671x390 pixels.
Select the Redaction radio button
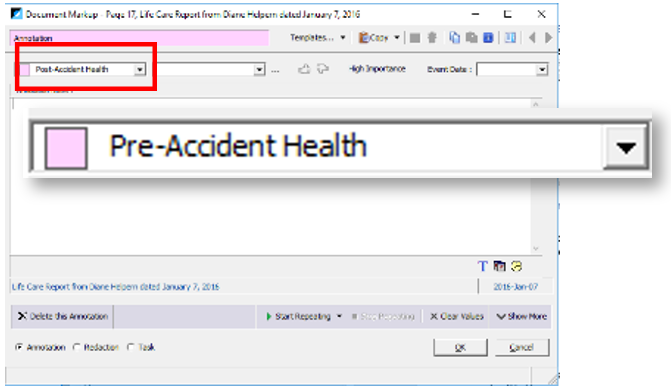point(77,347)
